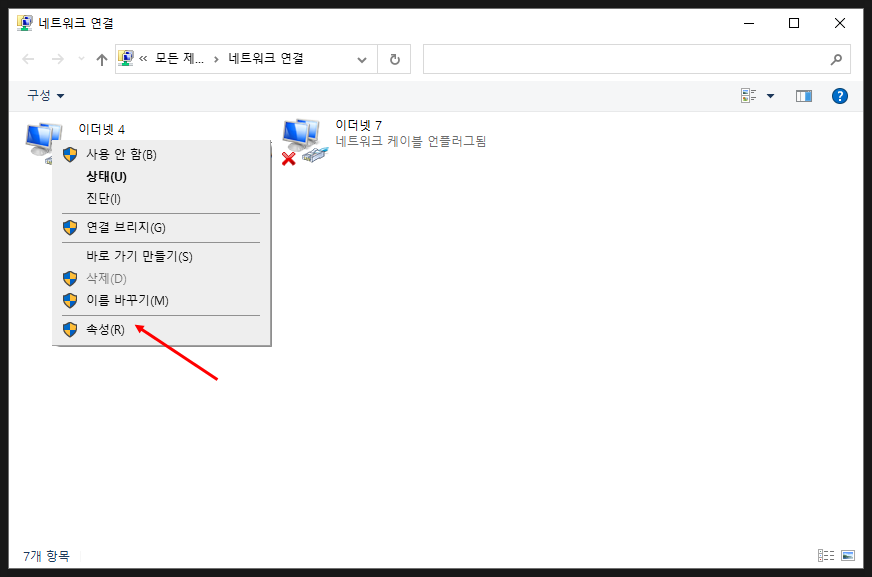Select 사용 안 함(B) menu entry
This screenshot has width=872, height=577.
tap(161, 155)
